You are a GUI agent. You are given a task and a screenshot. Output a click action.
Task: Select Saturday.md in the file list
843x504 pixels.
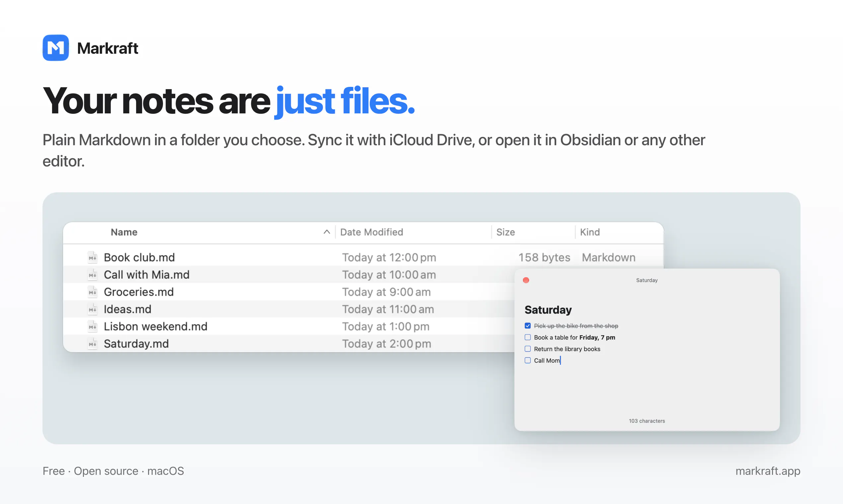pos(136,344)
